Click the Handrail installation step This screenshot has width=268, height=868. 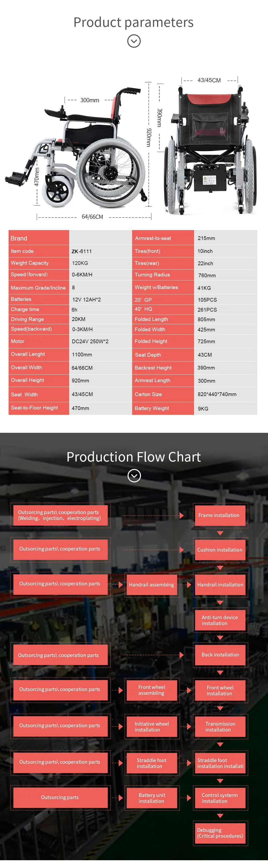pos(220,585)
